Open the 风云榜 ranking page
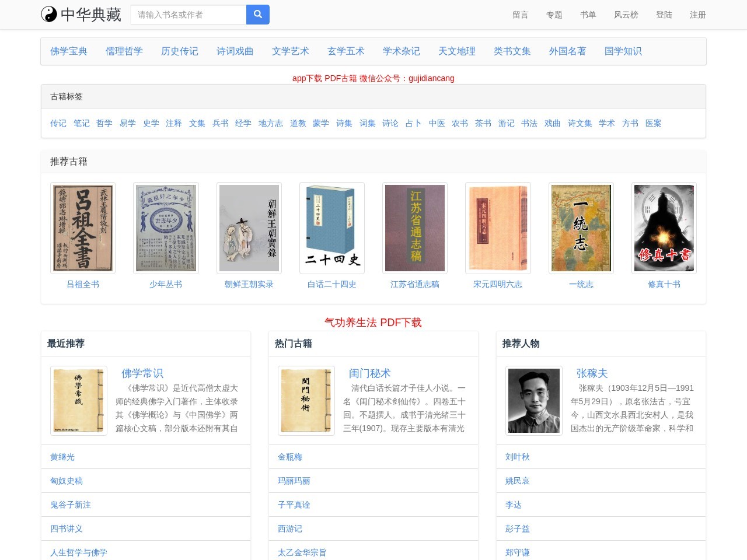 pos(626,15)
